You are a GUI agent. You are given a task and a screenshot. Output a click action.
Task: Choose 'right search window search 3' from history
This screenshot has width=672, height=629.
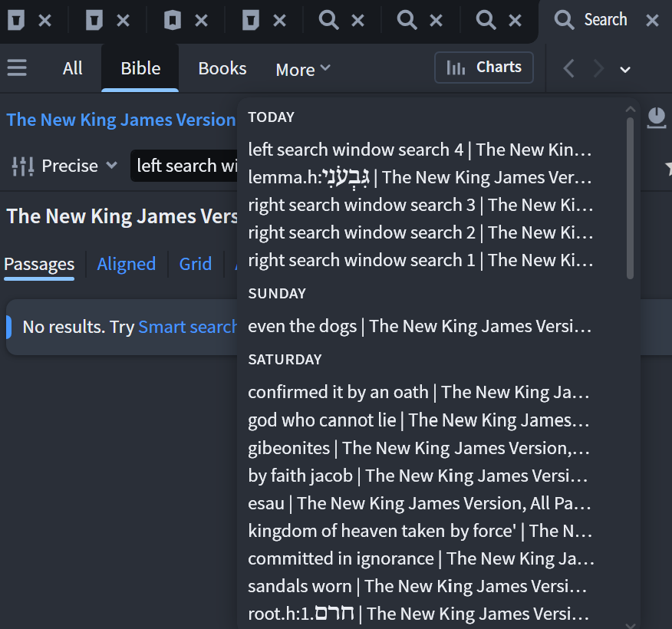click(x=420, y=205)
